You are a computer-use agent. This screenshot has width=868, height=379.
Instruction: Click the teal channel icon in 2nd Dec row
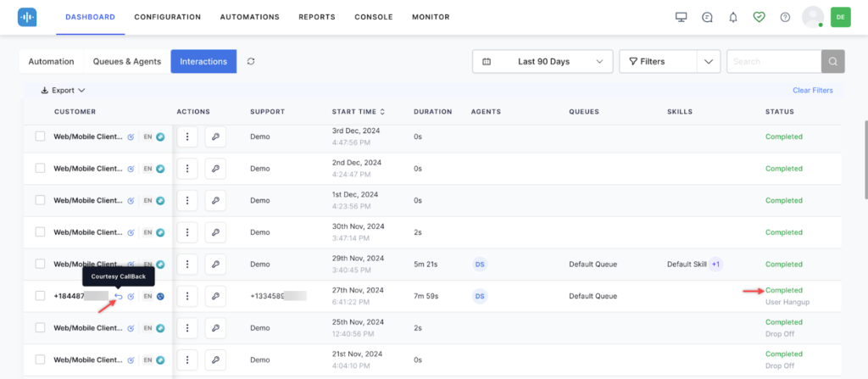tap(160, 169)
